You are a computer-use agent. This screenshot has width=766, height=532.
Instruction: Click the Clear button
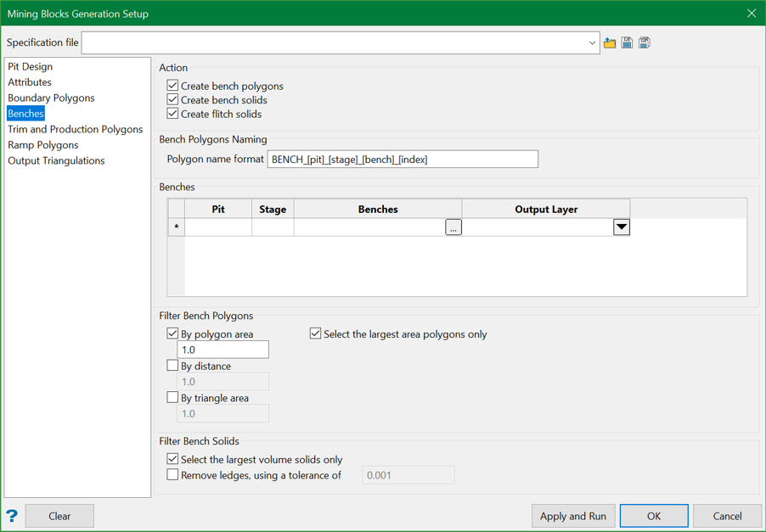(59, 516)
